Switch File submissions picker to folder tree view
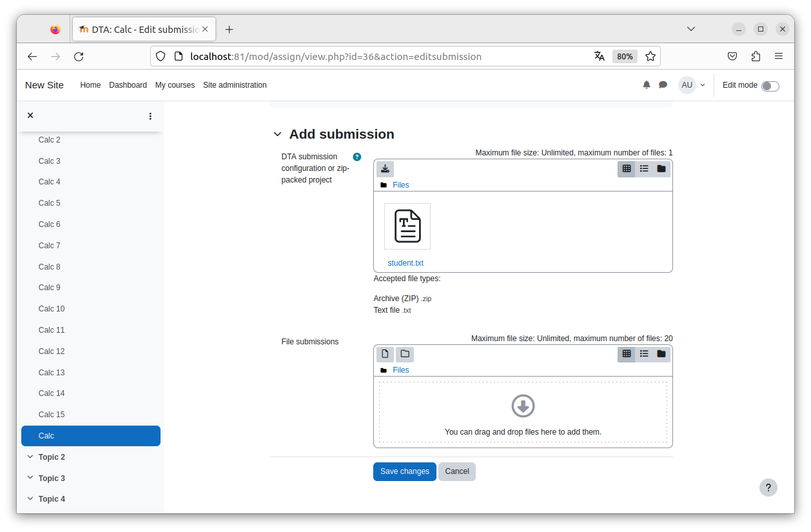The width and height of the screenshot is (811, 532). tap(661, 354)
